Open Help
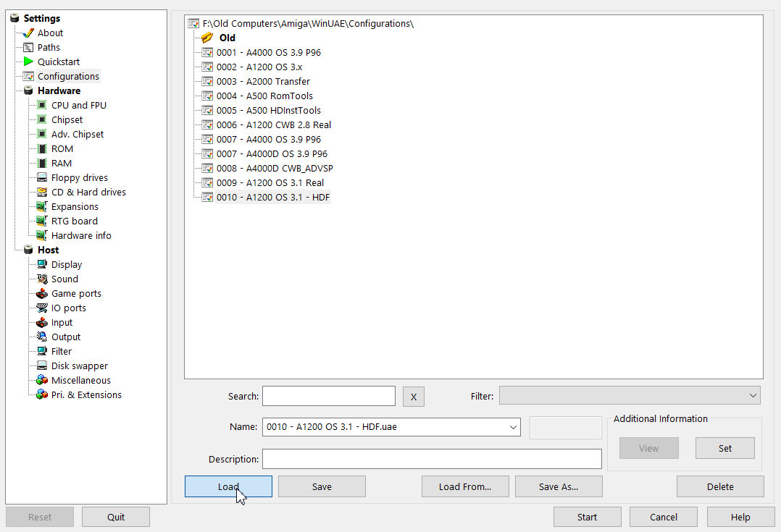Viewport: 781px width, 532px height. pyautogui.click(x=740, y=517)
